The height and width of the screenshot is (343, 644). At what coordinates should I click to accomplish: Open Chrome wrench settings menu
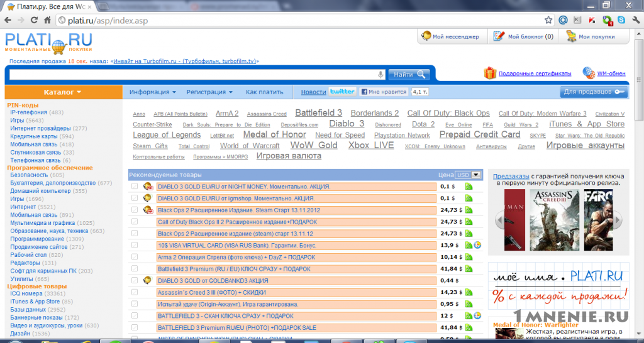tap(636, 20)
